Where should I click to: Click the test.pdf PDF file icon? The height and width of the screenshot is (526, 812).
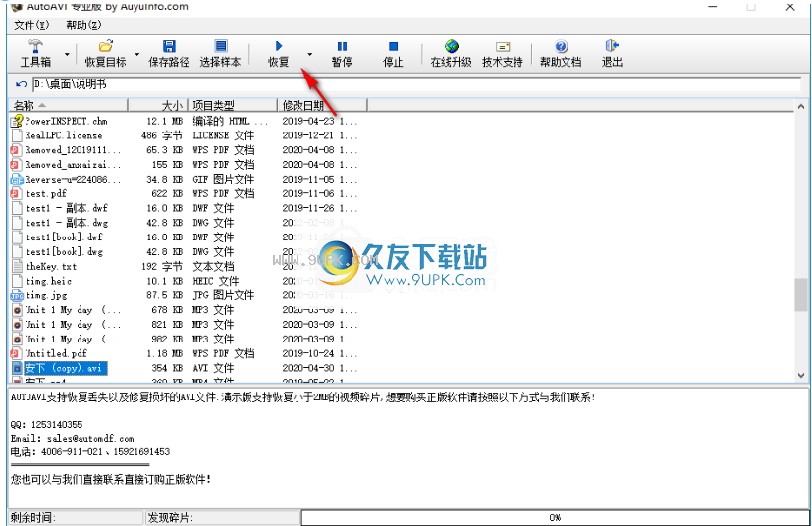(x=17, y=193)
